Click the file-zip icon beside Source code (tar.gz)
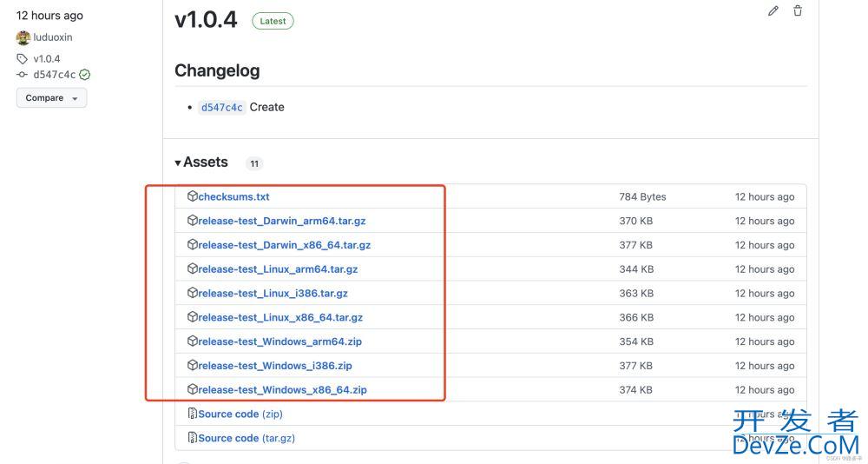Screen dimensions: 868x464 193,438
